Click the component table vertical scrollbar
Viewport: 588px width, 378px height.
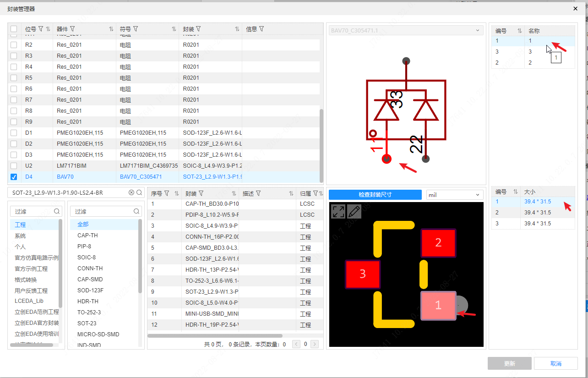coord(321,145)
